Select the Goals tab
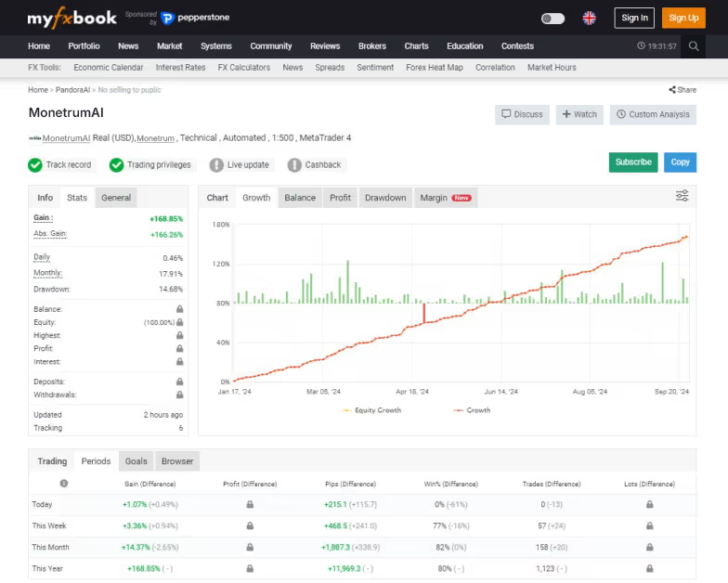 coord(136,461)
